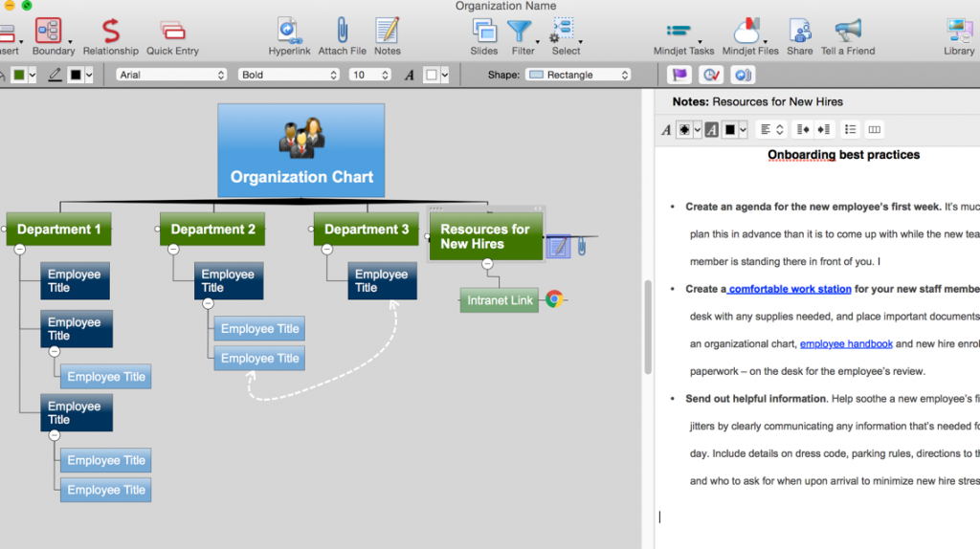Click the Attach File paperclip icon

[x=342, y=33]
